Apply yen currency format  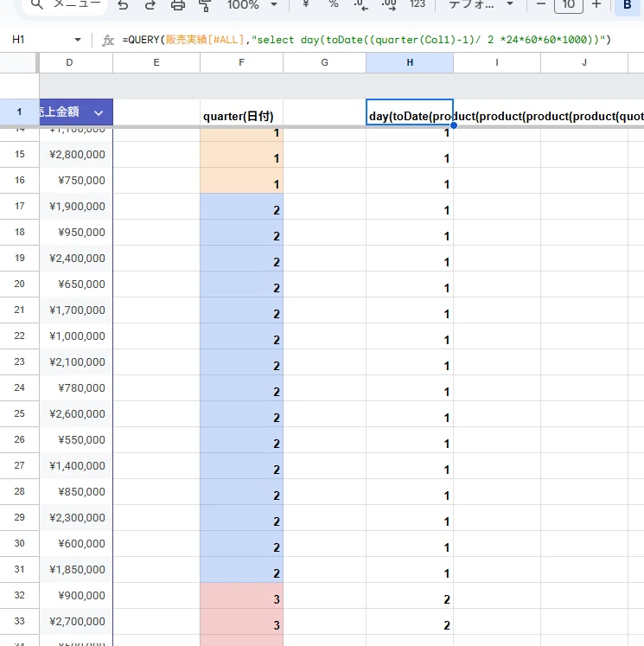[306, 5]
